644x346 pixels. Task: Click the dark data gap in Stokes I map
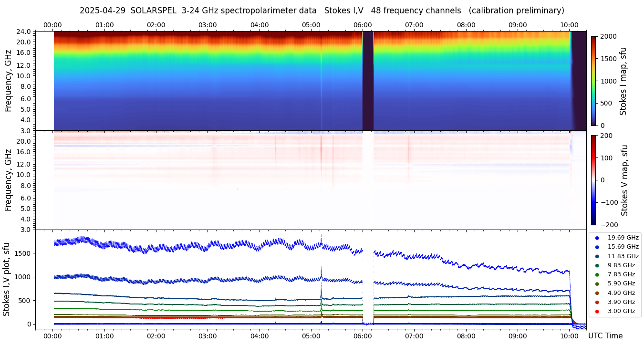click(x=368, y=81)
